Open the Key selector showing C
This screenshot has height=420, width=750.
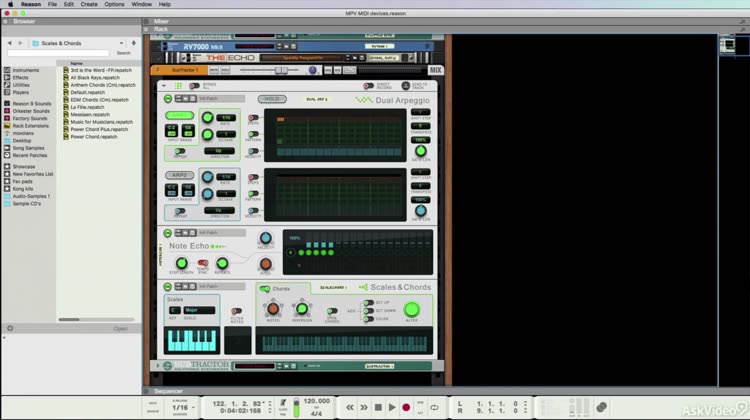174,310
